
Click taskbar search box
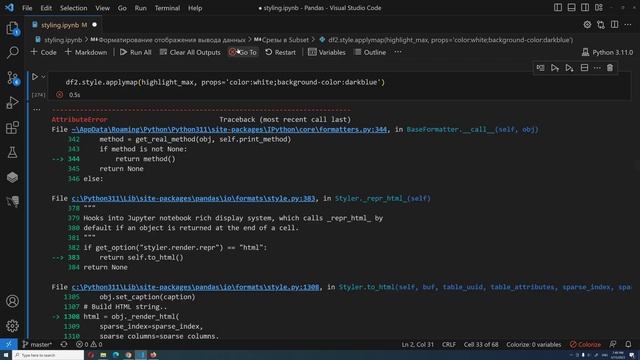48,355
